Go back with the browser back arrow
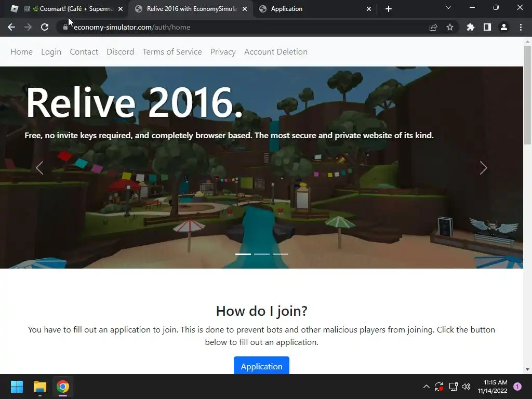The image size is (532, 399). click(x=11, y=27)
